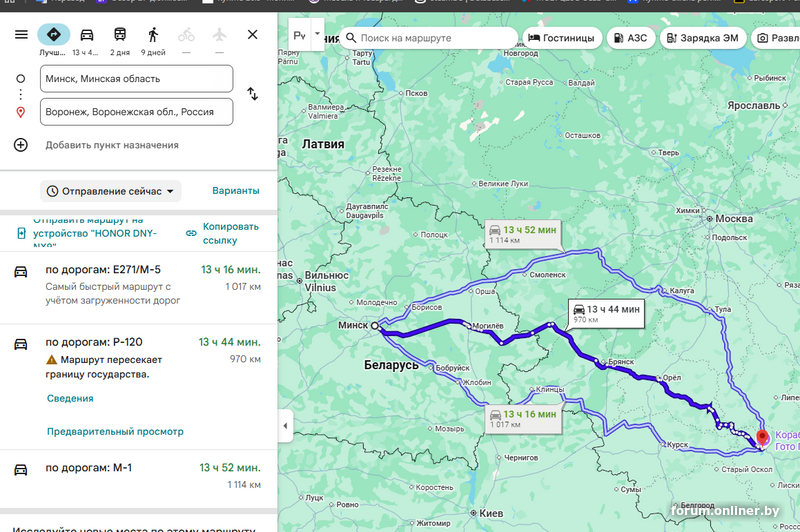Open the 'Отправление сейчас' departure dropdown
Image resolution: width=800 pixels, height=532 pixels.
(111, 191)
